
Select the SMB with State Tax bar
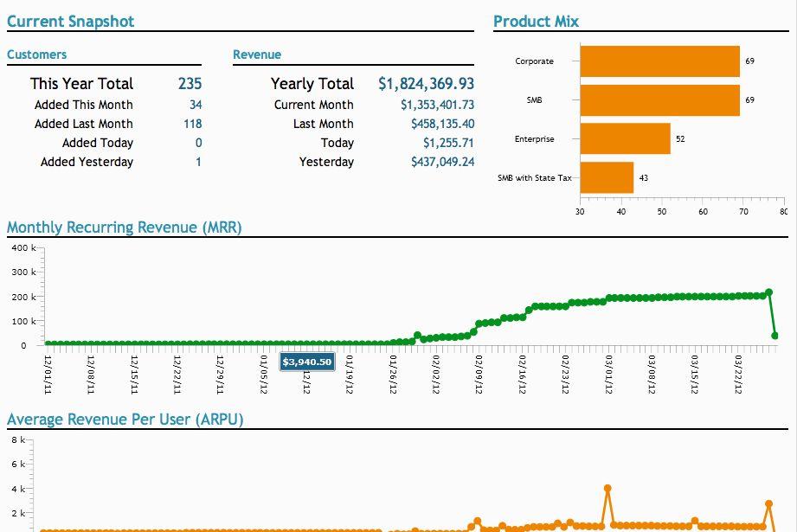607,177
